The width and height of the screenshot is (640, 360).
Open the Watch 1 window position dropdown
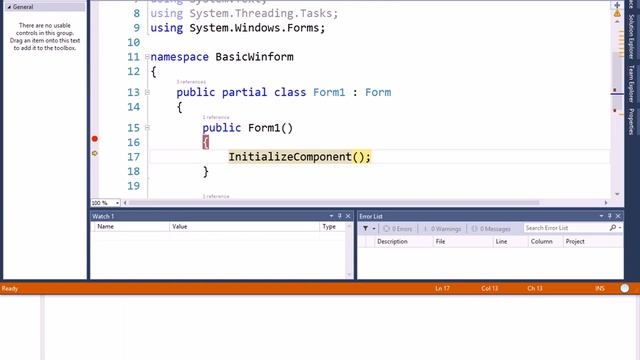click(331, 216)
